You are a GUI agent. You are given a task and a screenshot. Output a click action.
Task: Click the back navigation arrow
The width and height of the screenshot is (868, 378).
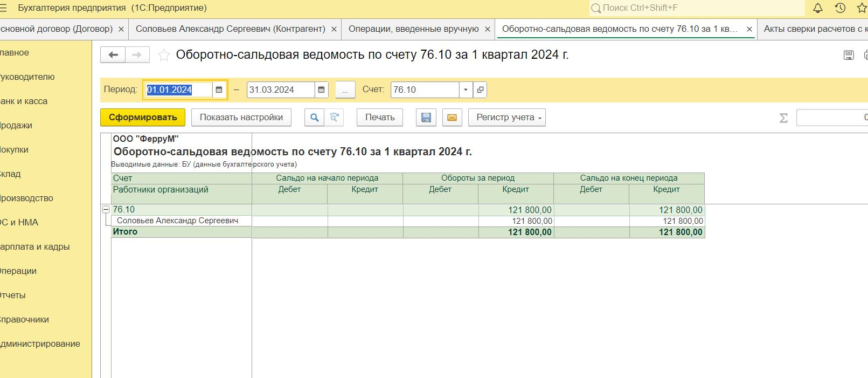(113, 55)
